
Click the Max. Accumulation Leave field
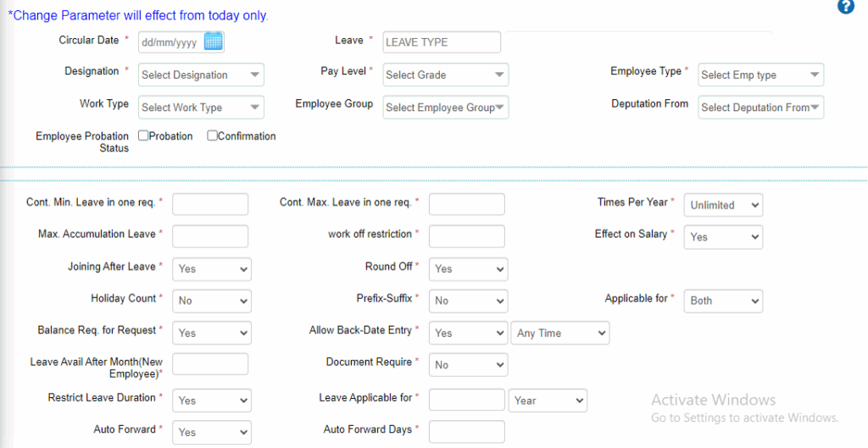[210, 236]
